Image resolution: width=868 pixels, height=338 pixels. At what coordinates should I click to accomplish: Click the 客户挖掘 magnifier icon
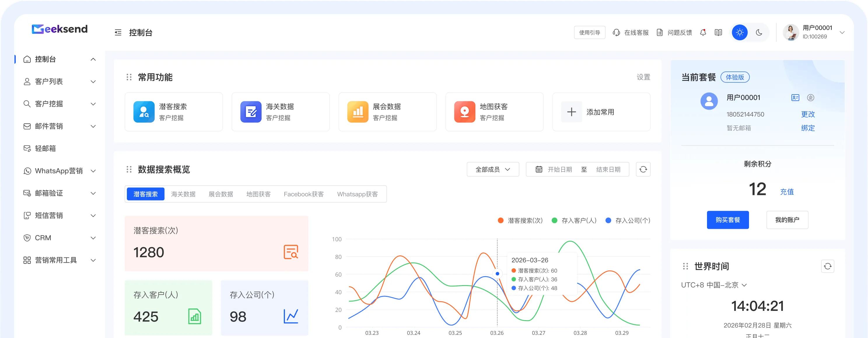tap(27, 104)
